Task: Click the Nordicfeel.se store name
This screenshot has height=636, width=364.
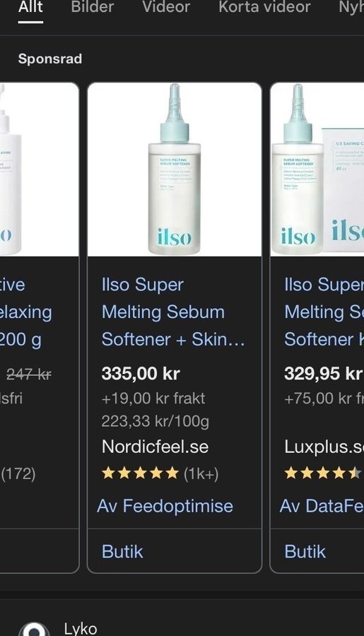Action: point(155,447)
